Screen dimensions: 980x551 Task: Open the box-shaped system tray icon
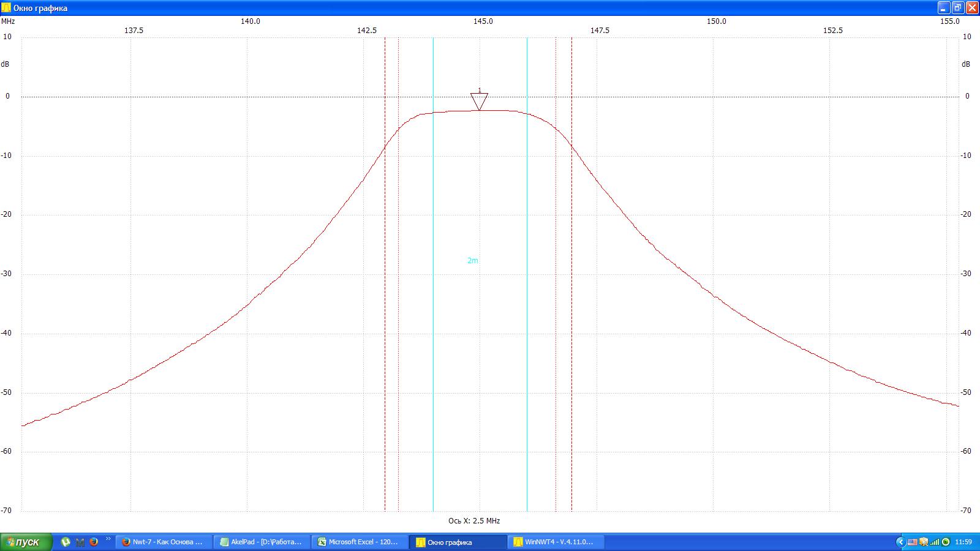[x=923, y=542]
